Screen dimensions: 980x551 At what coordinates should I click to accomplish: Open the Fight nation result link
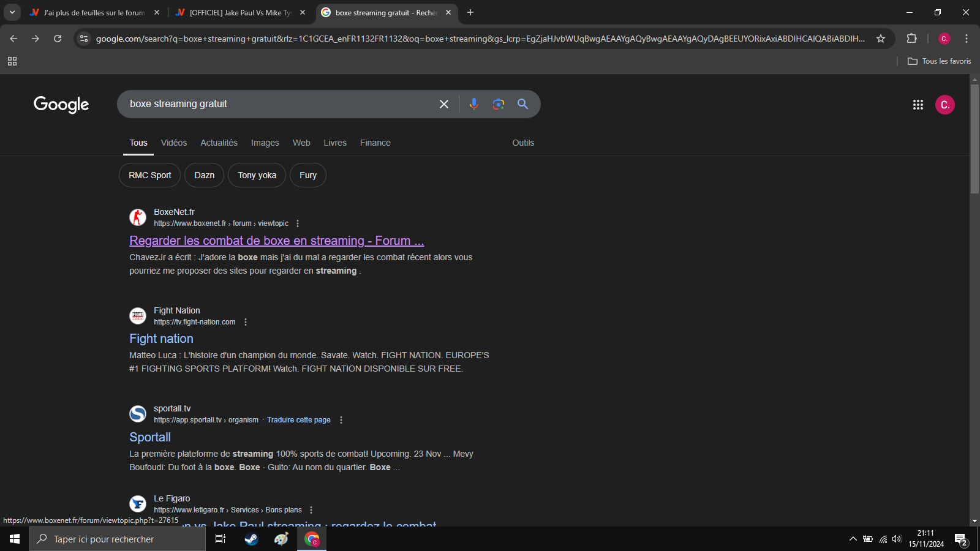pyautogui.click(x=161, y=339)
